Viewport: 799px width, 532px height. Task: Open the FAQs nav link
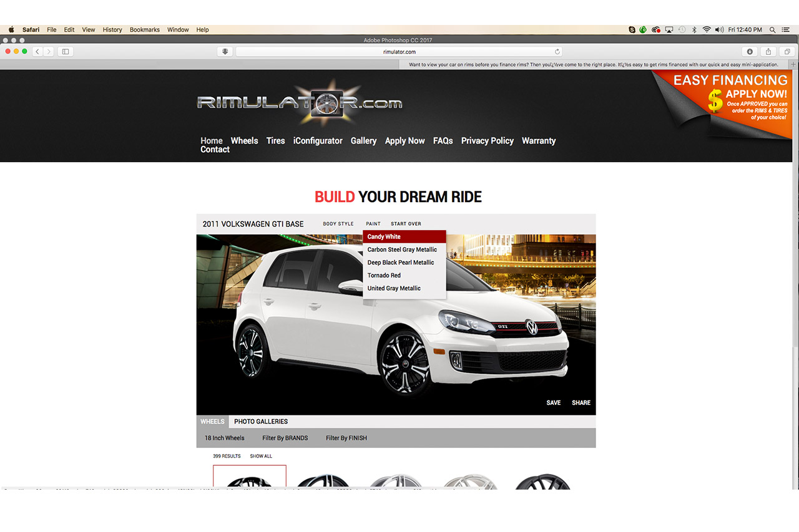point(443,141)
